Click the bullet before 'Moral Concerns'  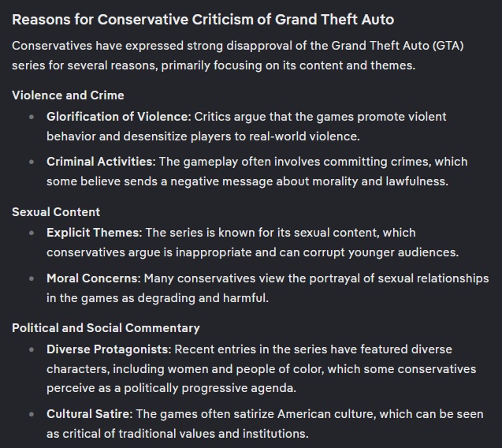[x=32, y=278]
